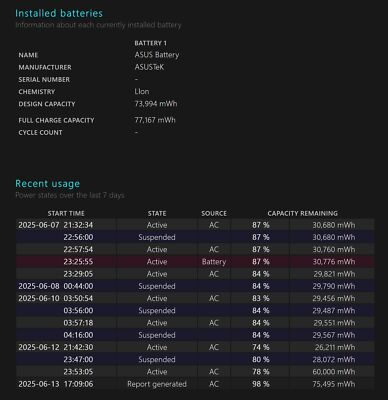Click the 60,000 mWh capacity cell
The height and width of the screenshot is (400, 388).
(334, 372)
